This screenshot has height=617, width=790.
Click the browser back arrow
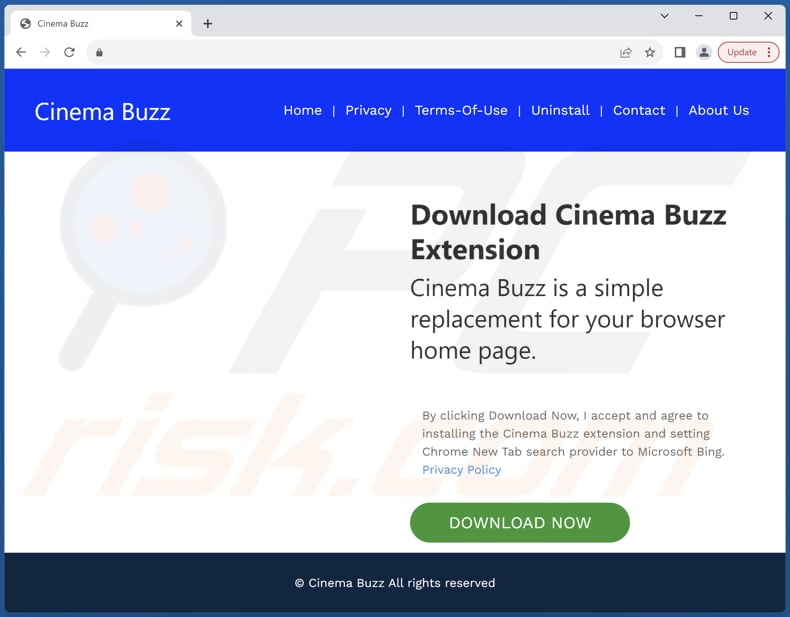(21, 52)
